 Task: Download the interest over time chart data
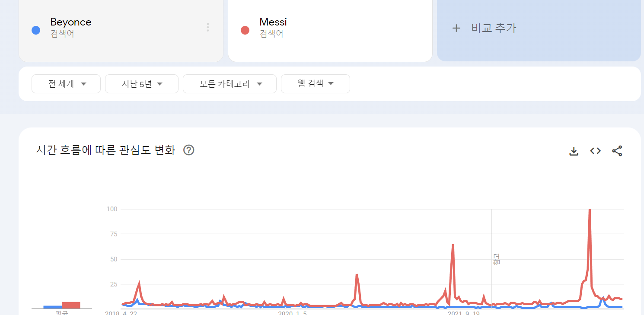click(x=574, y=151)
